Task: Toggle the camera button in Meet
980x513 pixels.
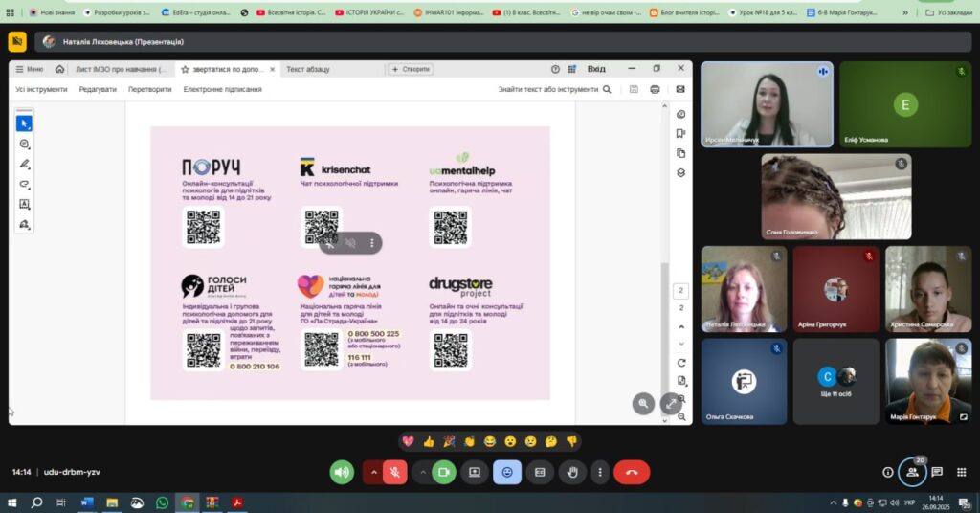Action: pos(443,472)
